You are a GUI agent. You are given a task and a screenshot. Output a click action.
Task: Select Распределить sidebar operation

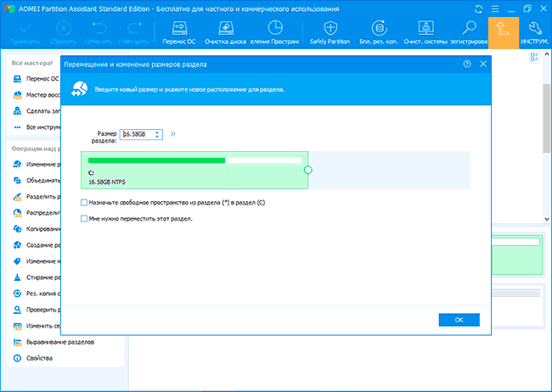pyautogui.click(x=37, y=213)
